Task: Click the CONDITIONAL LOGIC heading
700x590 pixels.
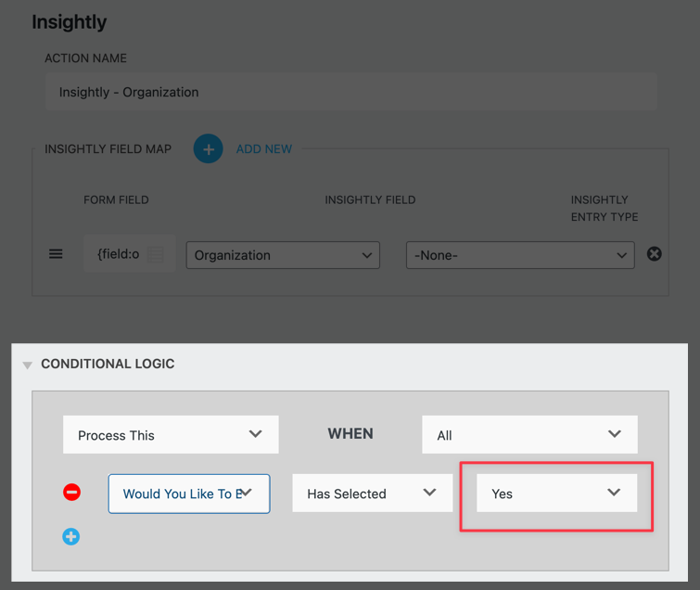Action: pyautogui.click(x=108, y=364)
